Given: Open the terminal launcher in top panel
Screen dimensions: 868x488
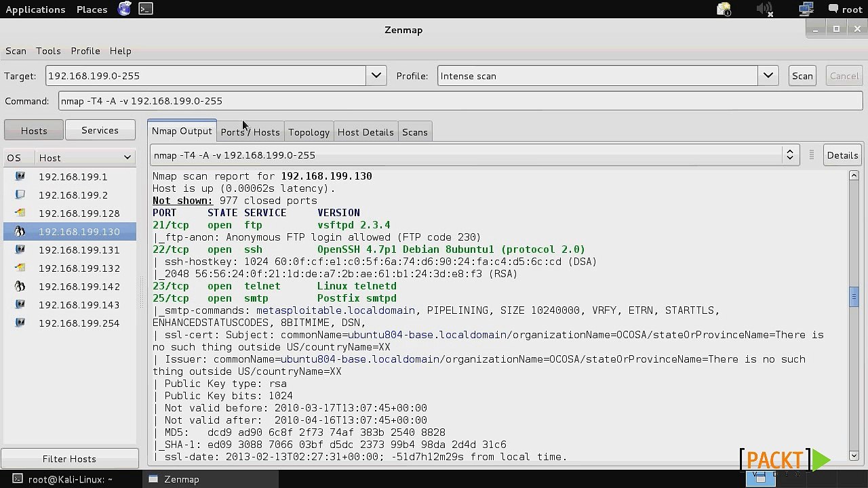Looking at the screenshot, I should [145, 9].
